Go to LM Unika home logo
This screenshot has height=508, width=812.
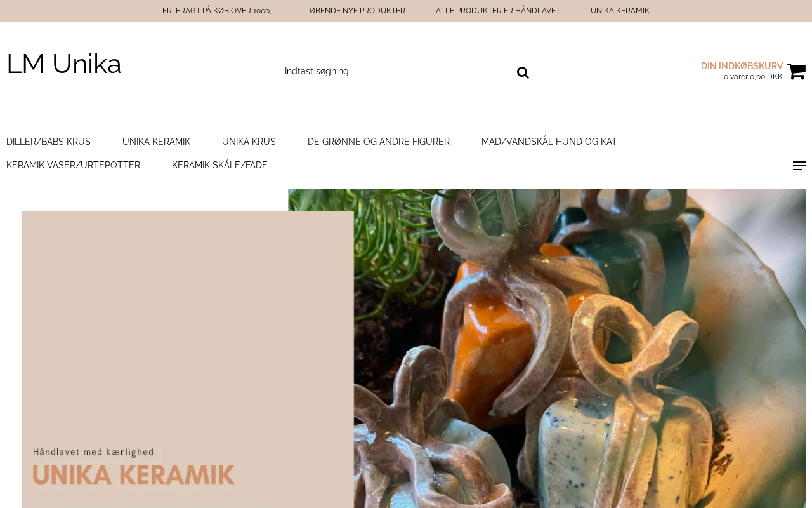(x=64, y=64)
